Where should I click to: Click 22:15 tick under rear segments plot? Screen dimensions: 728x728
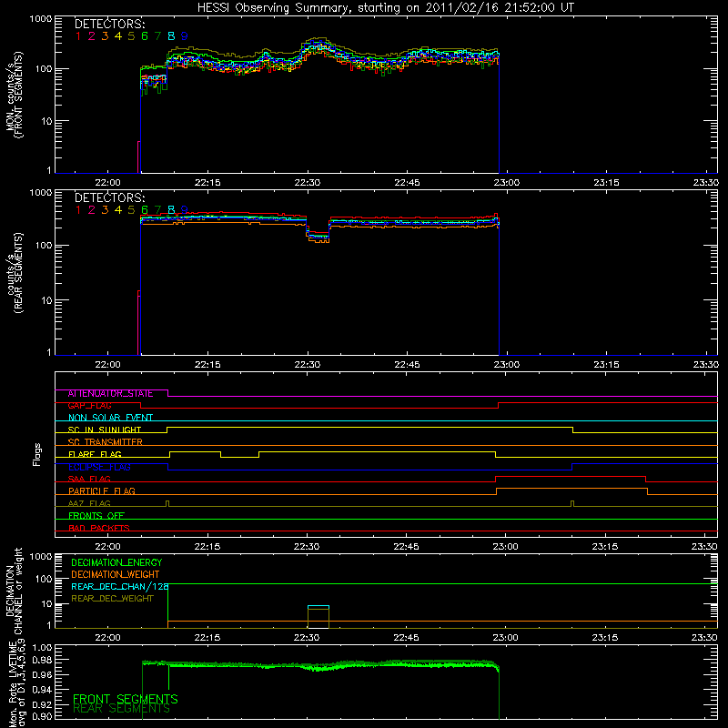[207, 365]
